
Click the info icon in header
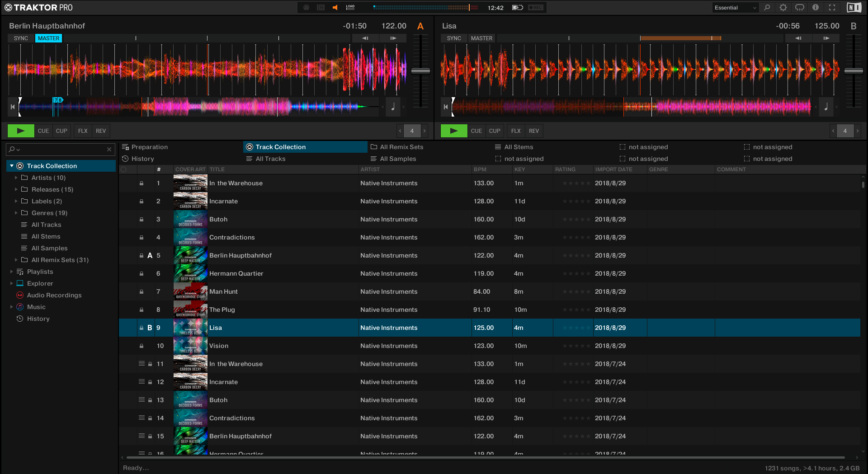click(816, 8)
